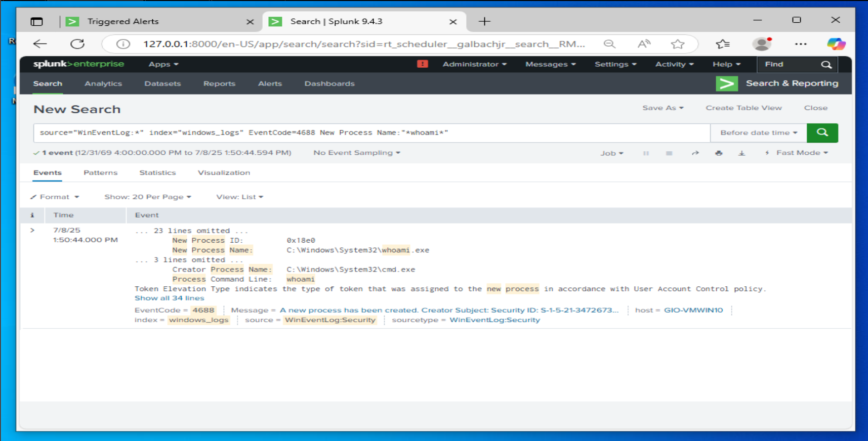Open the Copilot icon
Viewport: 868px width, 441px height.
tap(836, 44)
